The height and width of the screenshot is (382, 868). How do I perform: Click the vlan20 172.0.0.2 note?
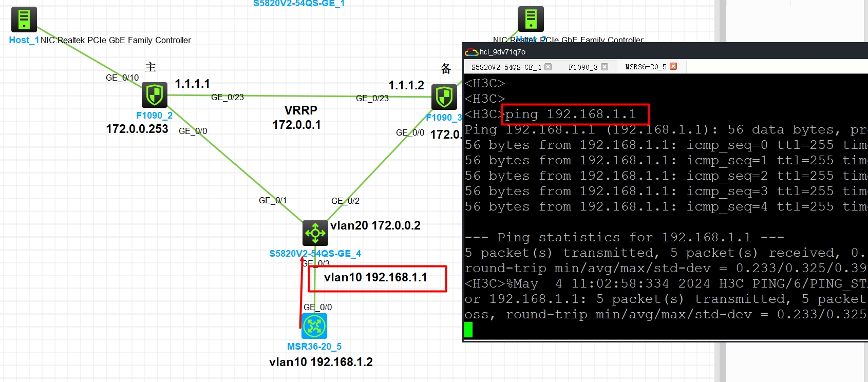375,225
